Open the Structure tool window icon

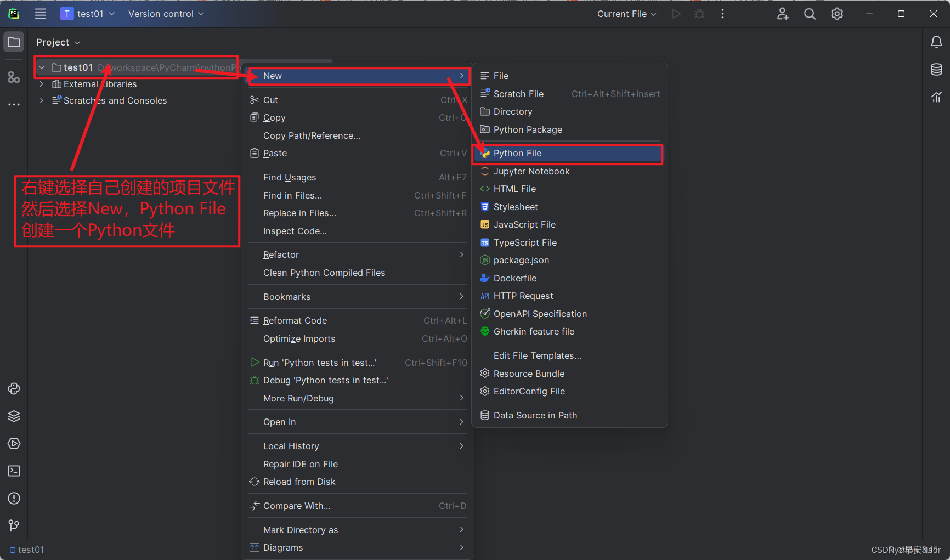[x=14, y=77]
